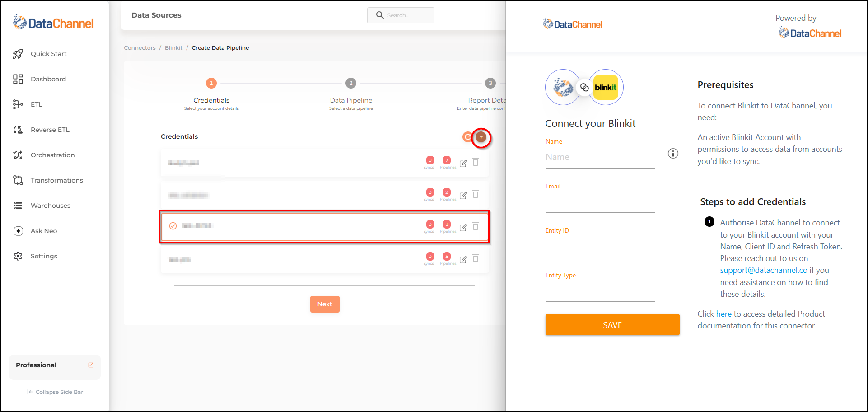Toggle the selected credential's check mark
This screenshot has width=868, height=412.
(x=173, y=226)
